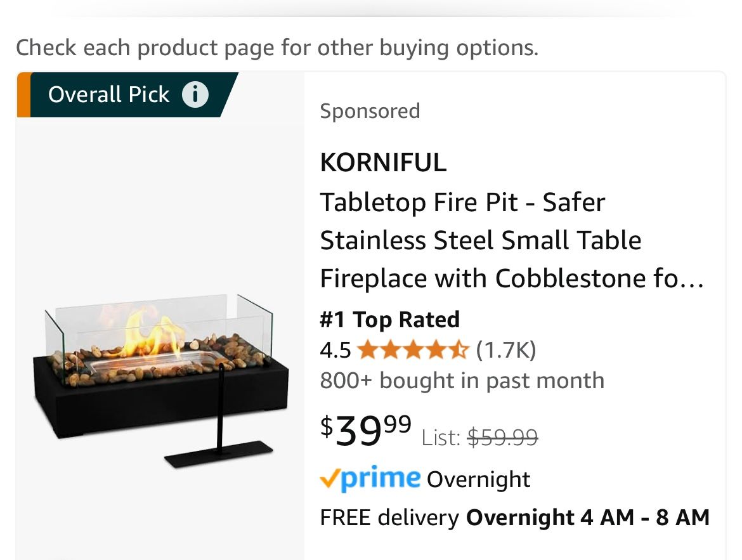Click the Overnight label beside the prime logo
Screen dimensions: 742x560
(478, 479)
